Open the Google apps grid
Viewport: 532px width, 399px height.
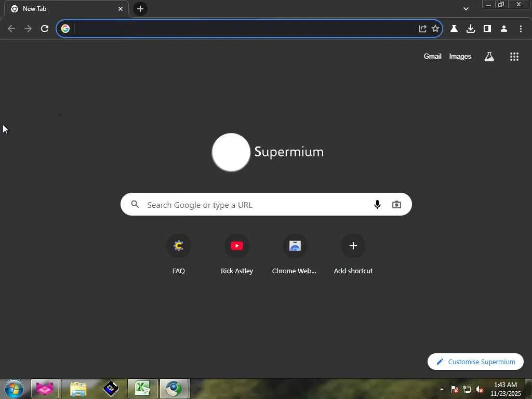pyautogui.click(x=514, y=56)
